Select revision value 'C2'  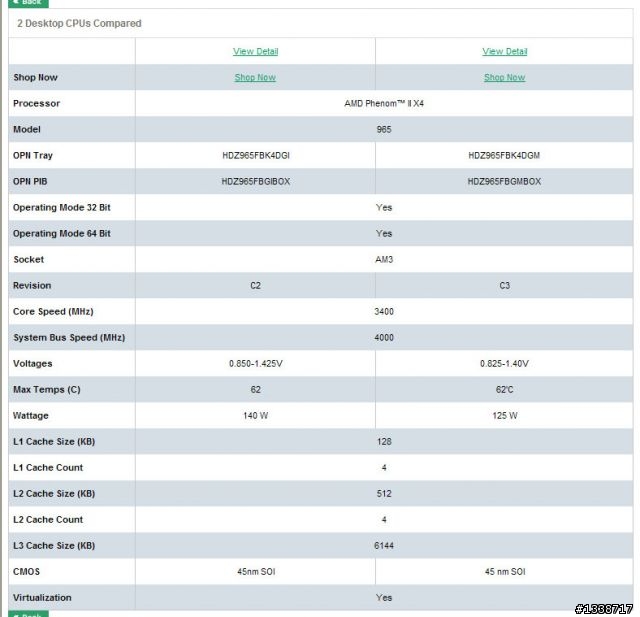(x=256, y=286)
